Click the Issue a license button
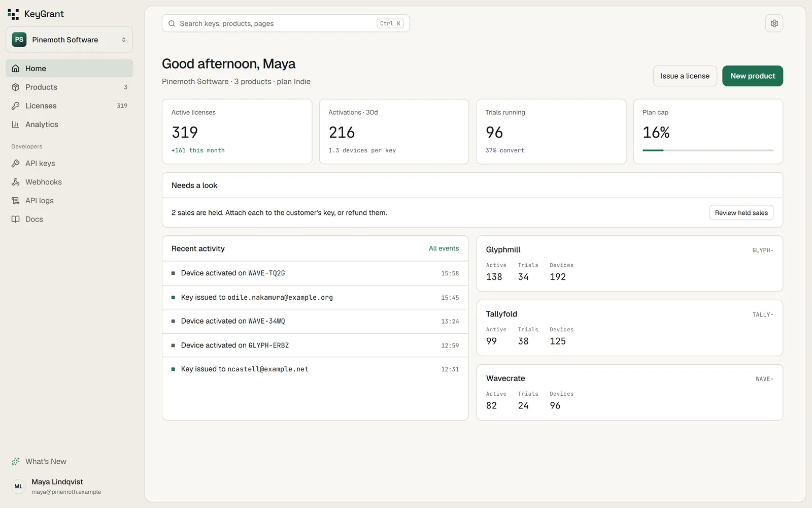812x508 pixels. click(x=685, y=76)
